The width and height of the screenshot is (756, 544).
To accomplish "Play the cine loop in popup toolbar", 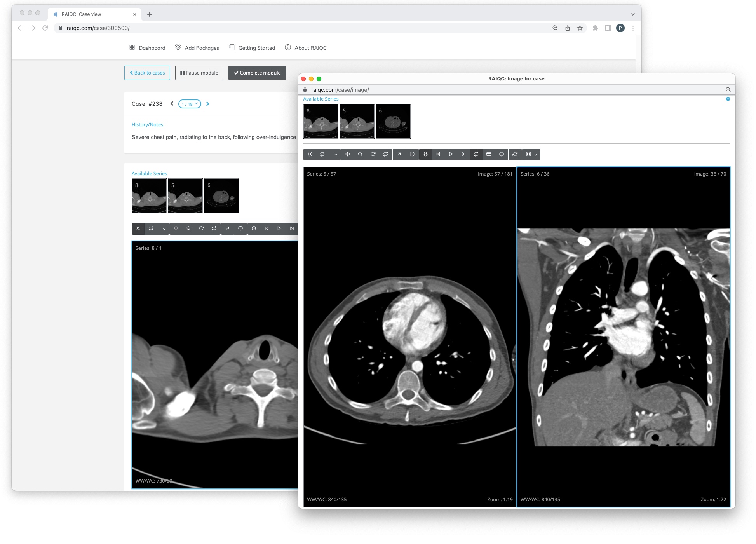I will [x=451, y=154].
